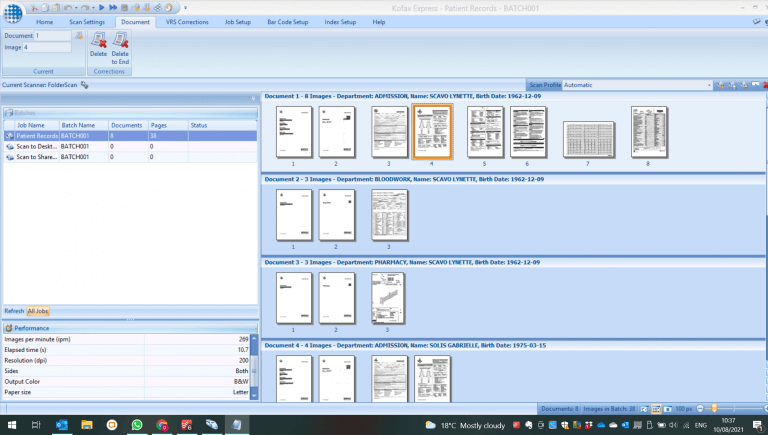Click the scanner settings icon beside FolderScan
The image size is (768, 435).
coord(85,85)
